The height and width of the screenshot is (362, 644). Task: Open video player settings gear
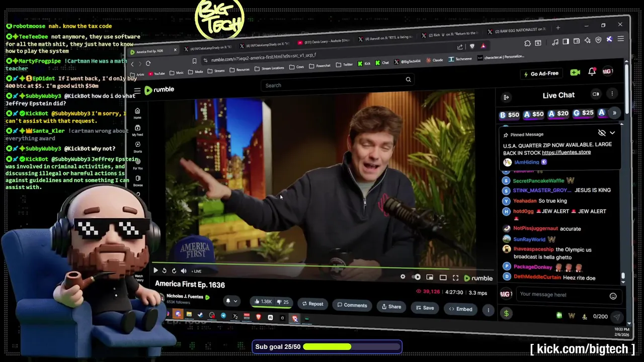tap(403, 277)
